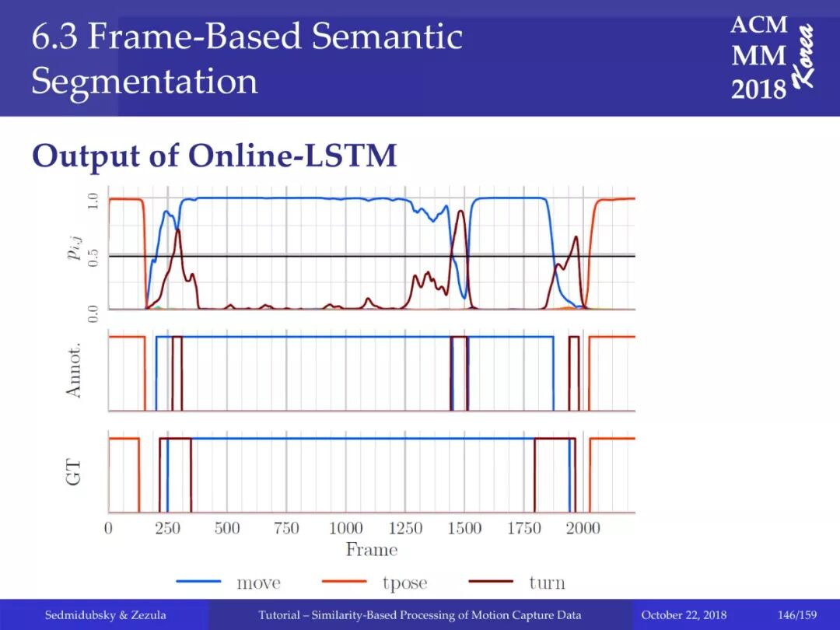Viewport: 840px width, 630px height.
Task: Click the x-axis tick label "1250"
Action: (x=405, y=528)
